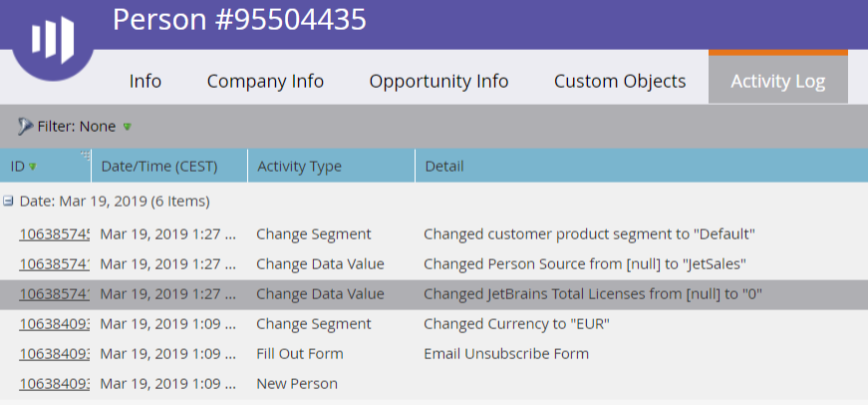Switch to the Info tab
The width and height of the screenshot is (868, 405).
click(145, 82)
